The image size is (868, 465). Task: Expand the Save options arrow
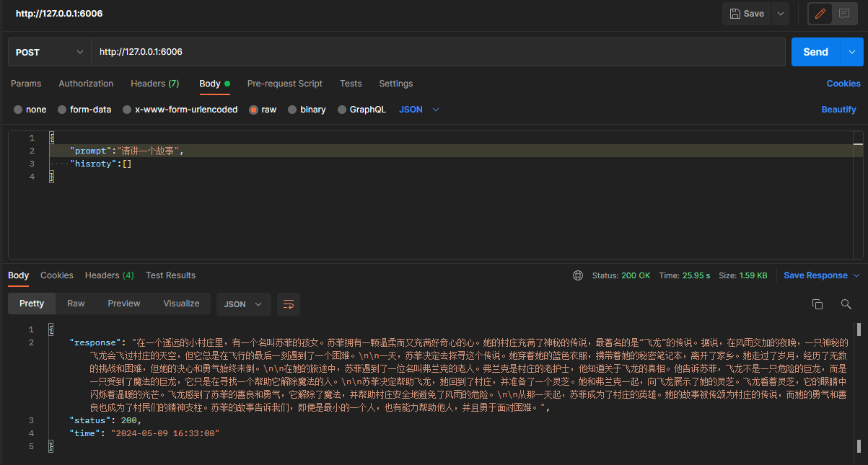[780, 14]
